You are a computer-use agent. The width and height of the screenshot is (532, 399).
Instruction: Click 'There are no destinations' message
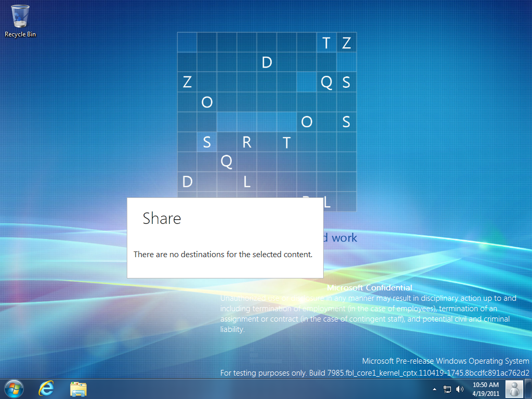point(223,255)
